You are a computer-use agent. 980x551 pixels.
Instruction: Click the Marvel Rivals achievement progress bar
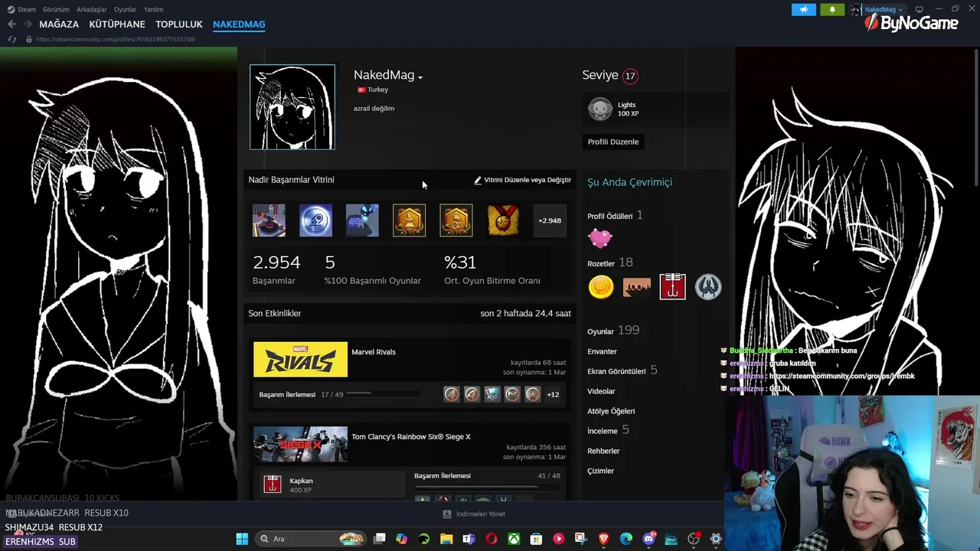coord(384,394)
